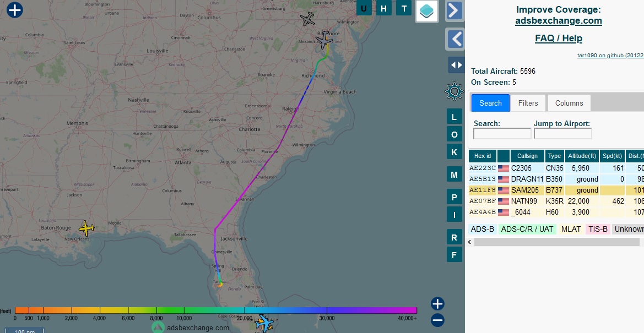Click the zoom out minus button
The height and width of the screenshot is (333, 644).
(437, 320)
